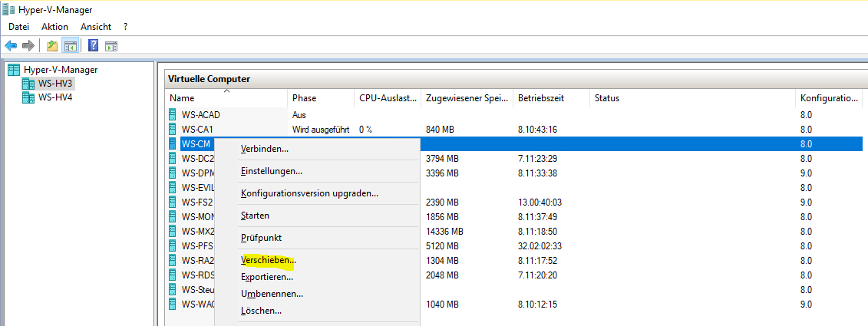Click the 5120 MB memory value
The image size is (868, 326).
click(x=442, y=245)
